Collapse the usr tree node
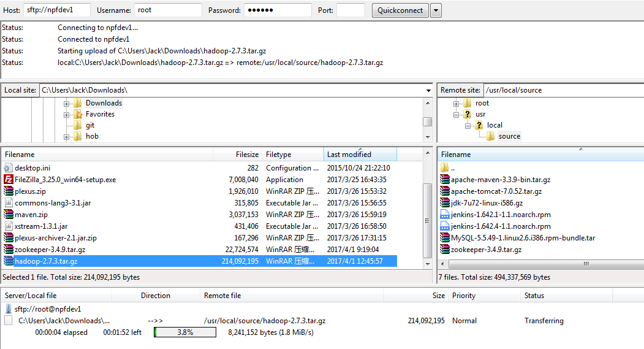 pyautogui.click(x=456, y=115)
